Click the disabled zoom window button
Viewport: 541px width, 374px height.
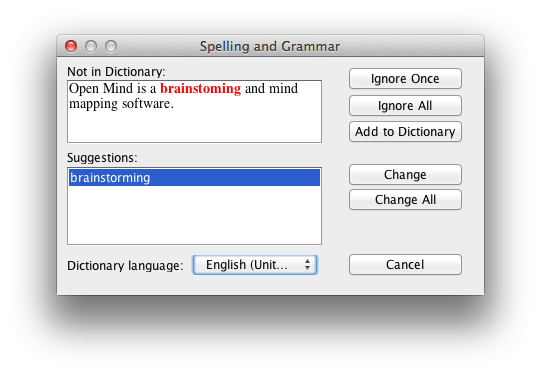(111, 46)
